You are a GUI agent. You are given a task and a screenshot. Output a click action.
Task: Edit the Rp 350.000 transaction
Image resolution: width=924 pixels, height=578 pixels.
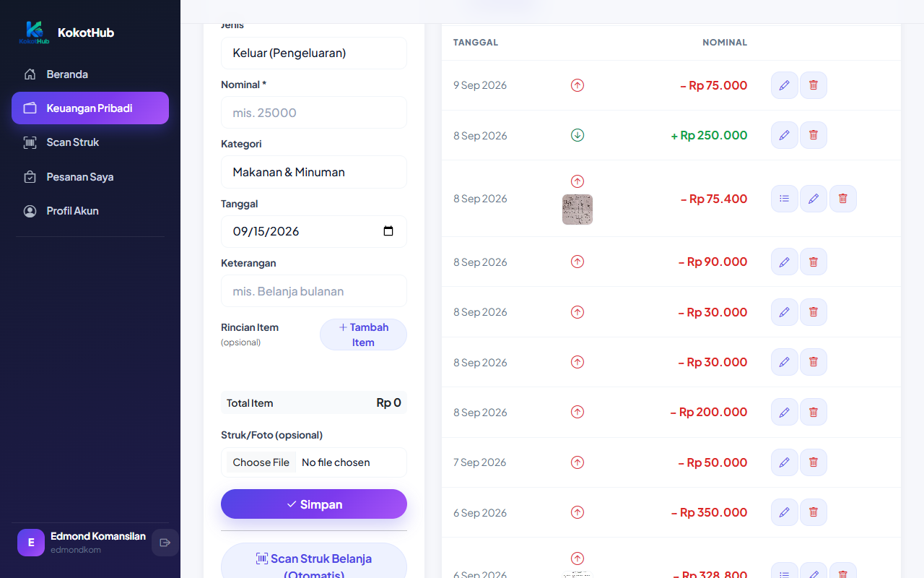[784, 512]
